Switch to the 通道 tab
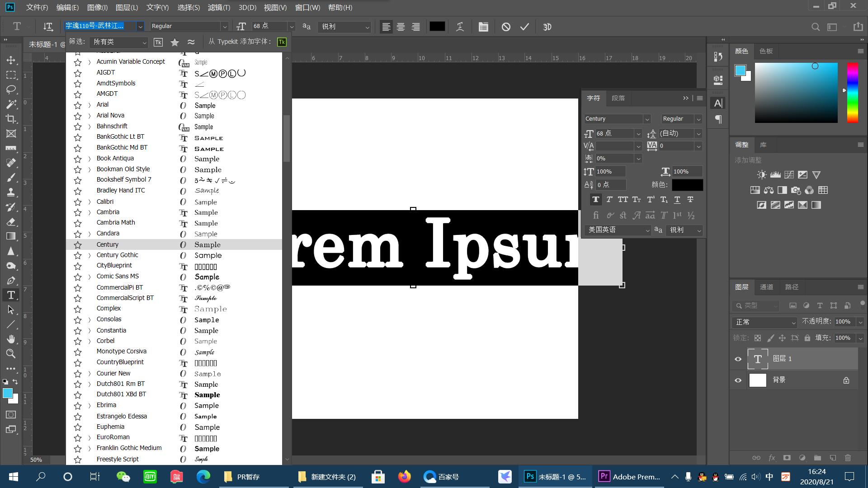 pyautogui.click(x=766, y=286)
